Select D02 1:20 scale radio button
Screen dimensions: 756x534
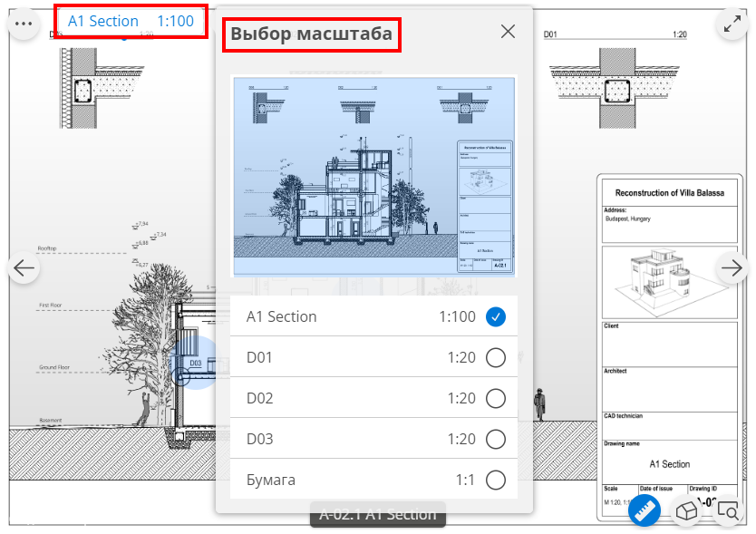[x=496, y=398]
